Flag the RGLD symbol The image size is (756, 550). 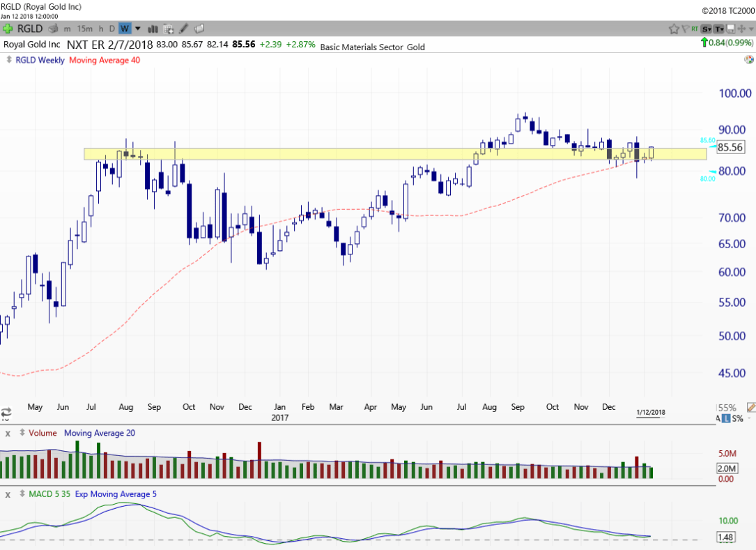685,29
